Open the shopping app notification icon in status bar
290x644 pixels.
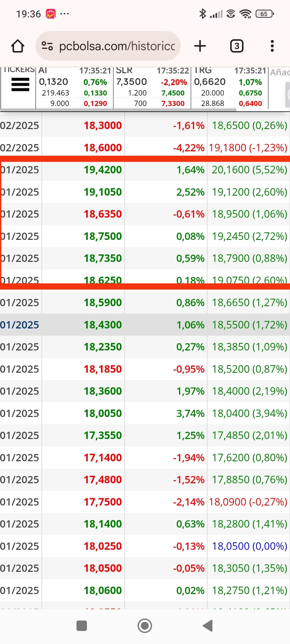tap(51, 14)
